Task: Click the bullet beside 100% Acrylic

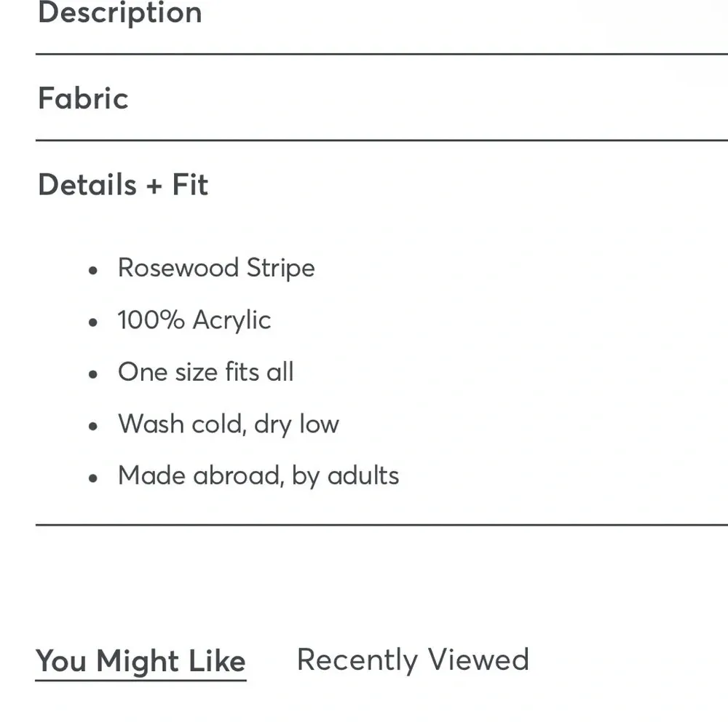Action: coord(92,322)
